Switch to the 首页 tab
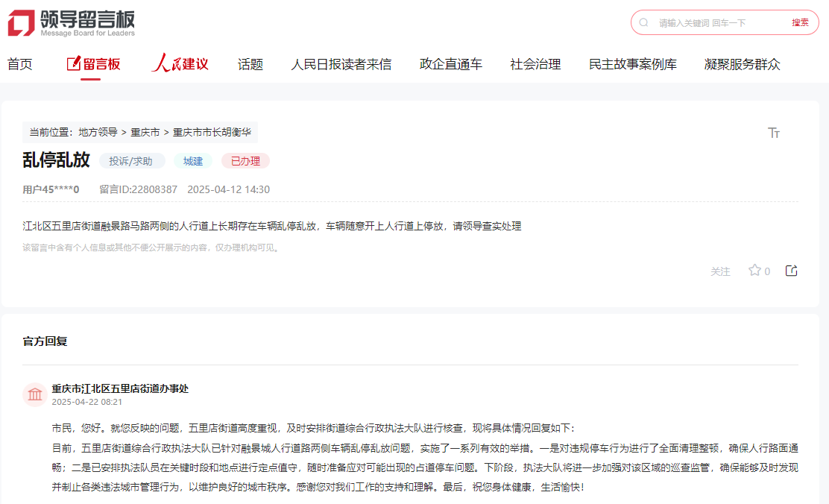The image size is (829, 504). click(19, 64)
